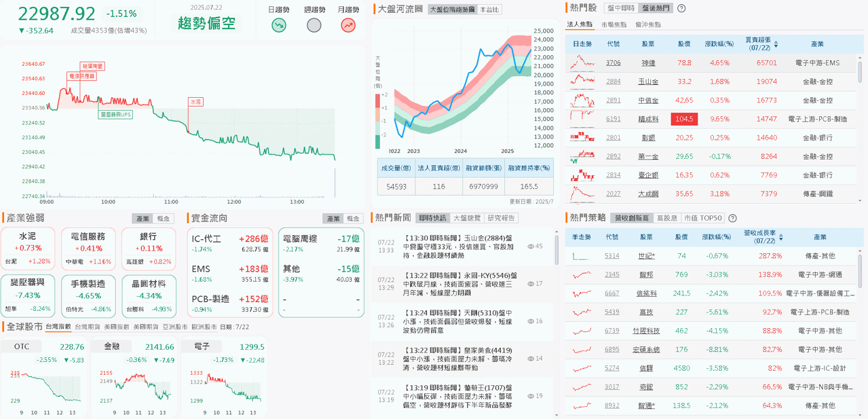This screenshot has height=419, width=868.
Task: Open stock name link 精成科
Action: tap(648, 119)
